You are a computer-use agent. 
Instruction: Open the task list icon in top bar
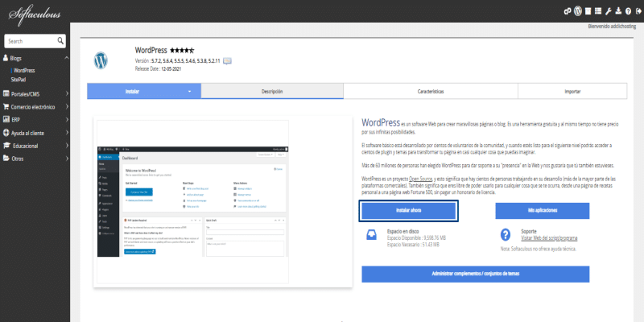point(598,11)
